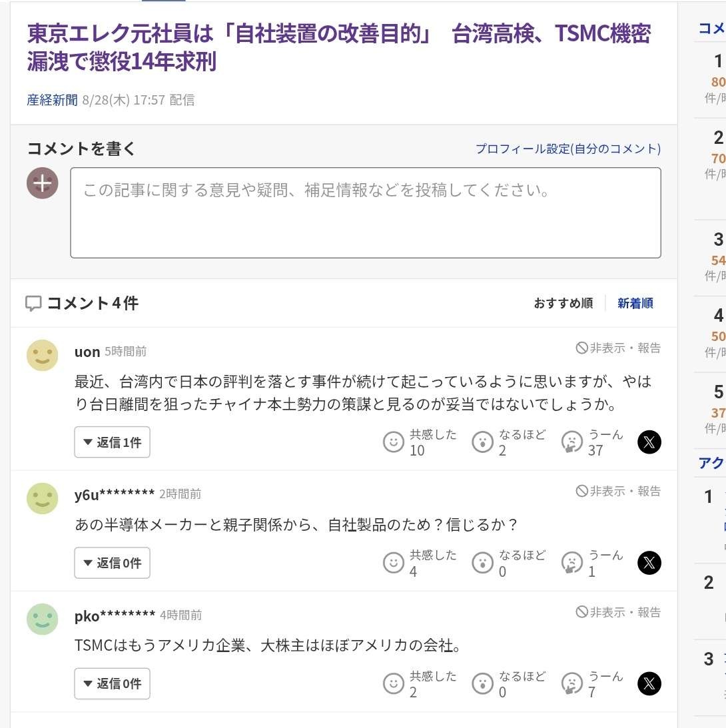Expand 返信1件 replies under uon's comment
The height and width of the screenshot is (728, 726).
point(112,442)
